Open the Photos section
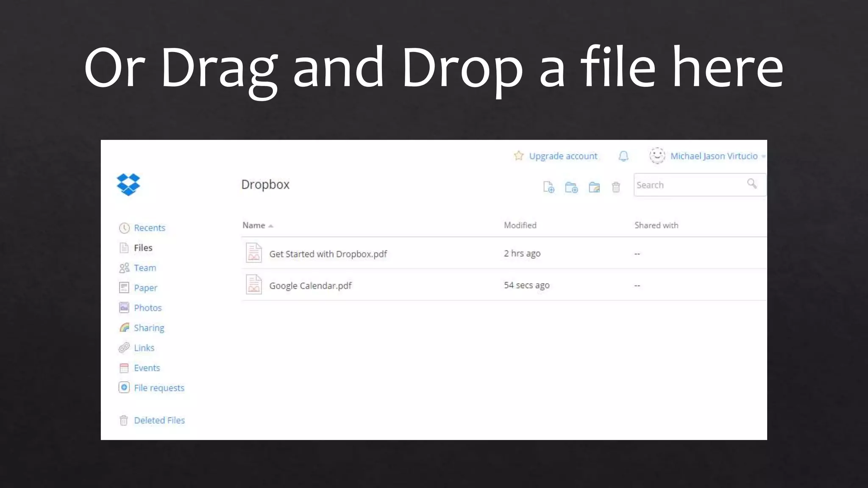Screen dimensions: 868x488 (148, 308)
